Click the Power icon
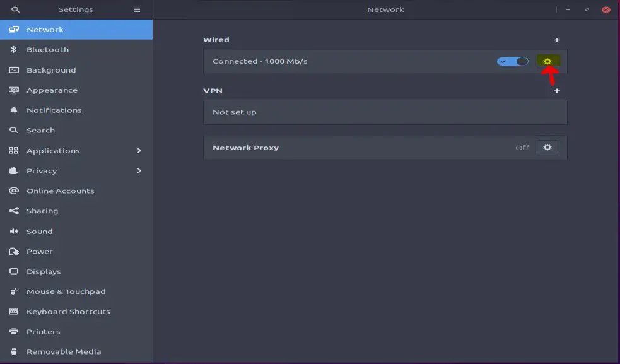The height and width of the screenshot is (364, 620). [x=14, y=251]
